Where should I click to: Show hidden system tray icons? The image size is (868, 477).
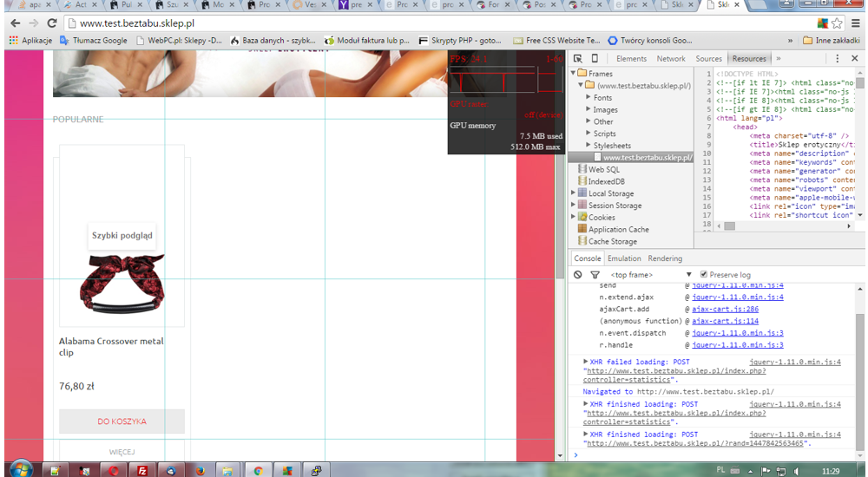750,472
